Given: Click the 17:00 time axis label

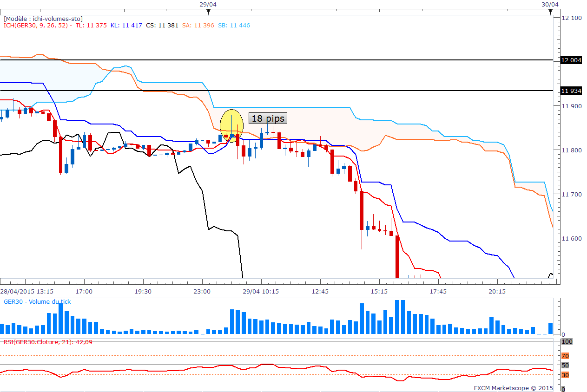Looking at the screenshot, I should [84, 291].
